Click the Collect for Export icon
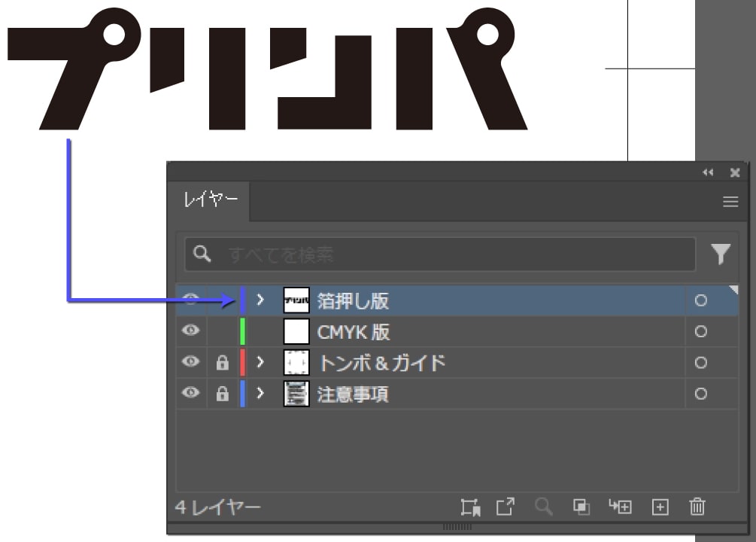The image size is (756, 542). click(471, 507)
